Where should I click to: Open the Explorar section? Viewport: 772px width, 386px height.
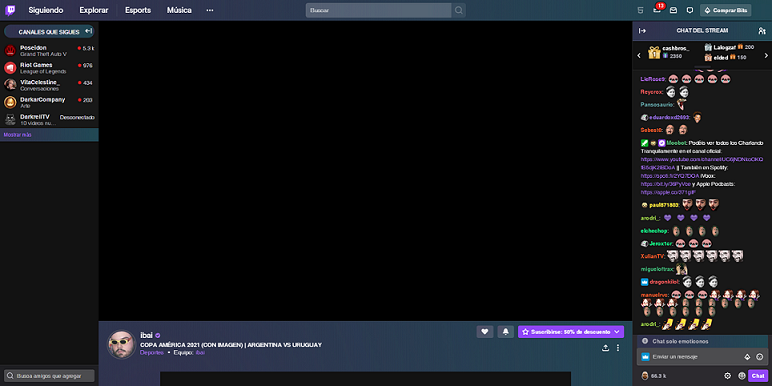94,10
